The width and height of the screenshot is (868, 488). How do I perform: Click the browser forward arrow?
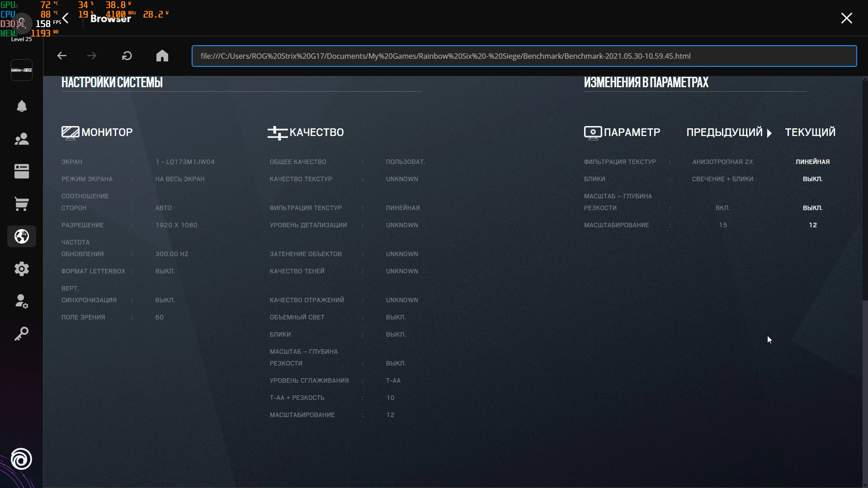click(92, 56)
